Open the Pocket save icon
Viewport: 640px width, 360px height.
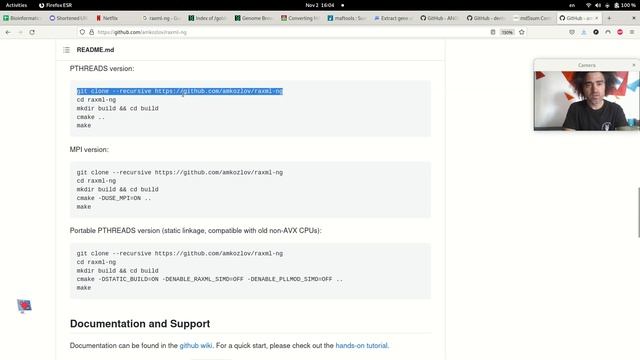click(572, 32)
